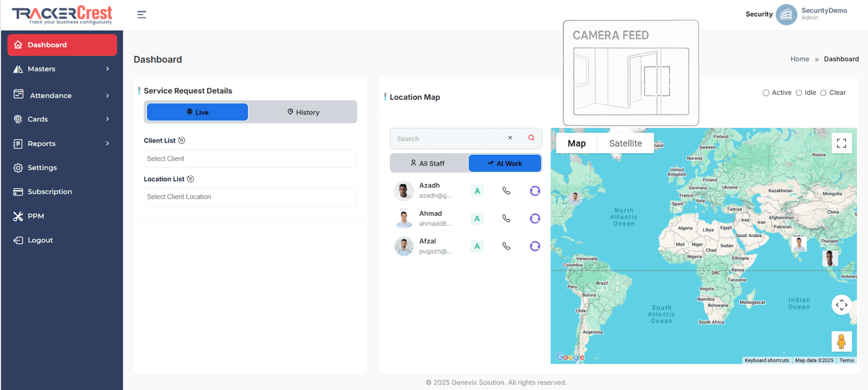Select the Active radio button

[x=766, y=93]
